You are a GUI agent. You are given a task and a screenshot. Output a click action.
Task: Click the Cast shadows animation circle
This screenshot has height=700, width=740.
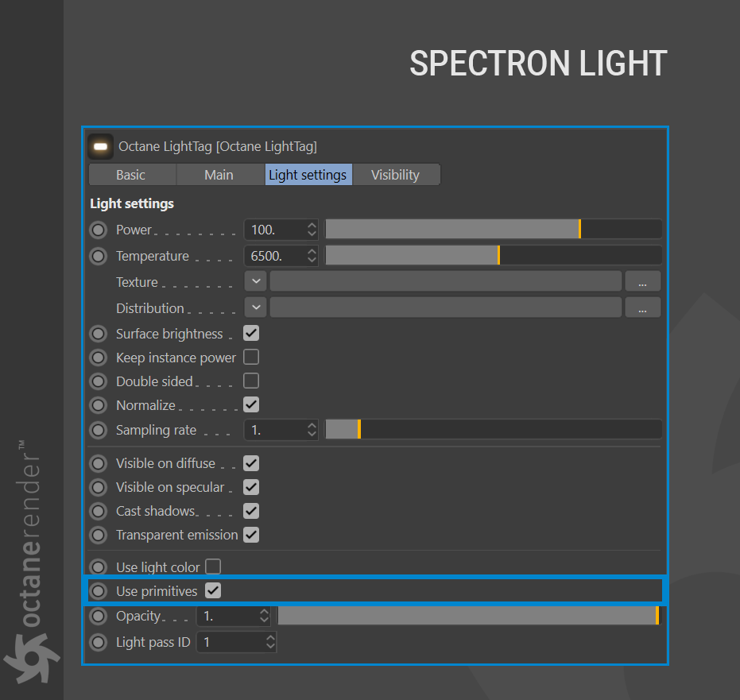coord(99,512)
